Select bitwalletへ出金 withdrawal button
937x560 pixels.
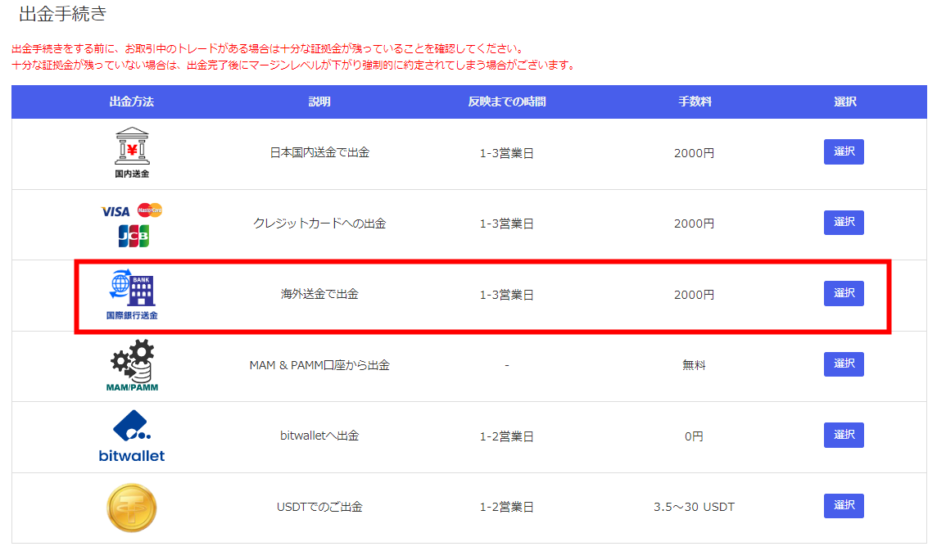click(x=844, y=435)
